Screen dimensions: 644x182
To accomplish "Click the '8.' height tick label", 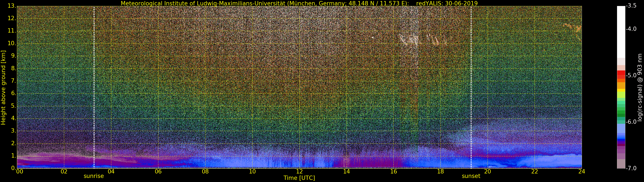I will coord(13,68).
